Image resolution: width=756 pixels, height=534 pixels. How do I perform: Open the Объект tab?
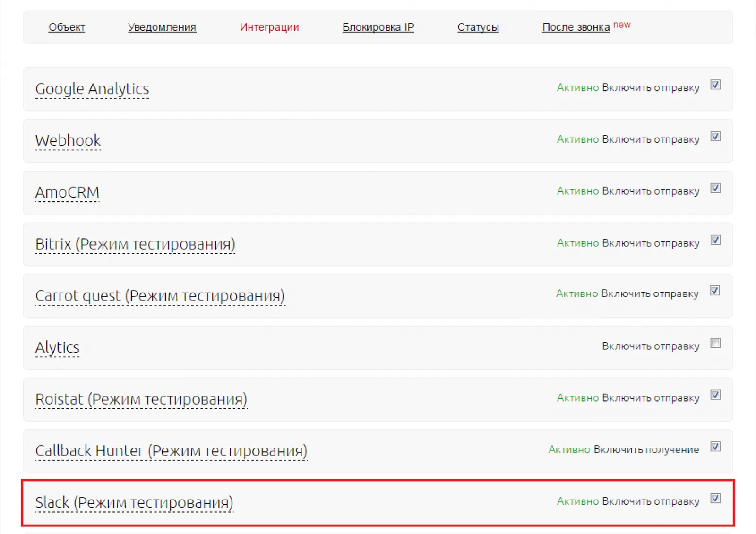pos(67,27)
